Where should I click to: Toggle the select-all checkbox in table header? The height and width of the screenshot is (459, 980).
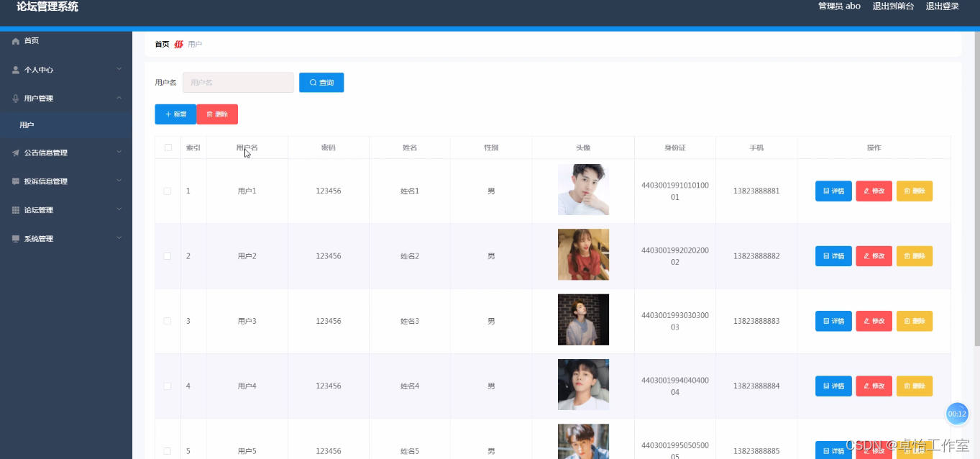coord(168,147)
